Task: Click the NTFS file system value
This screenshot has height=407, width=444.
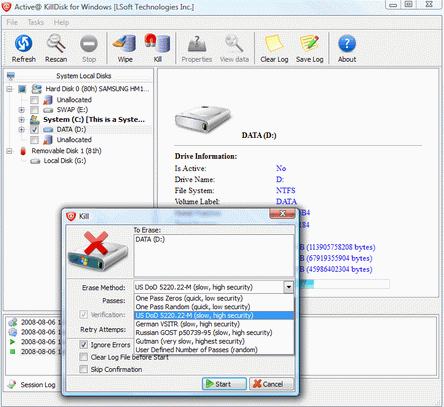Action: coord(286,190)
